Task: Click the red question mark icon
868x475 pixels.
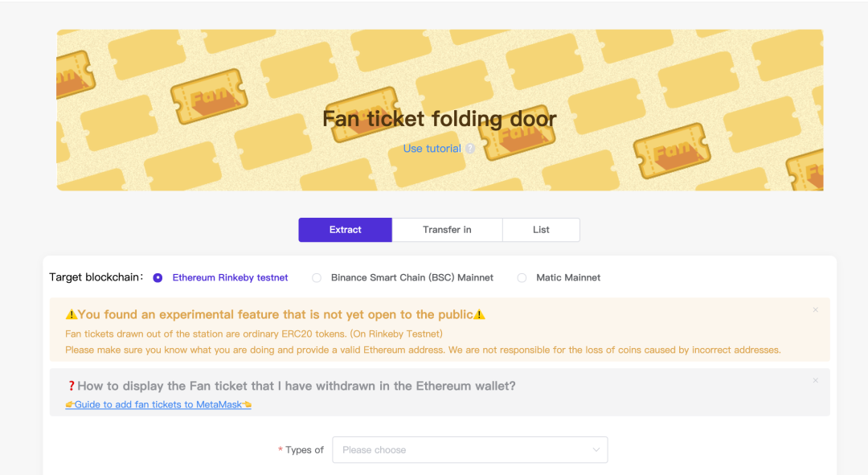Action: click(71, 386)
